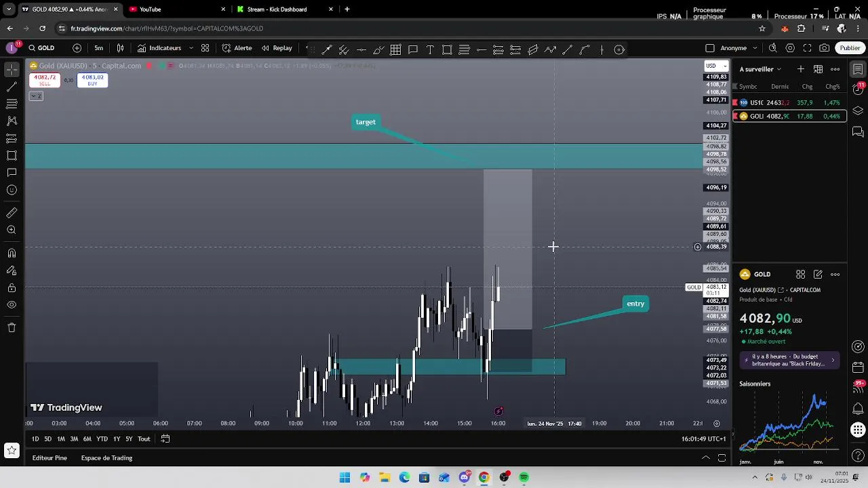868x488 pixels.
Task: Open chart settings hexagon icon
Action: (790, 48)
